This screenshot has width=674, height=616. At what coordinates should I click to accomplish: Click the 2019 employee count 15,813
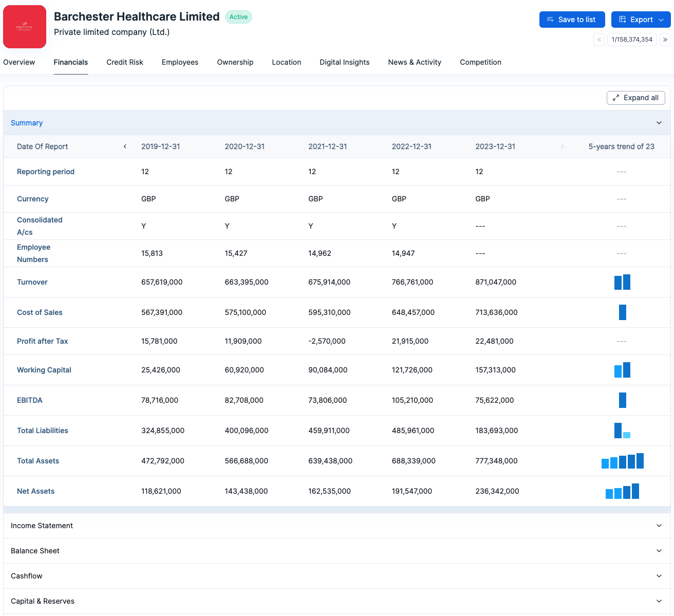tap(152, 253)
